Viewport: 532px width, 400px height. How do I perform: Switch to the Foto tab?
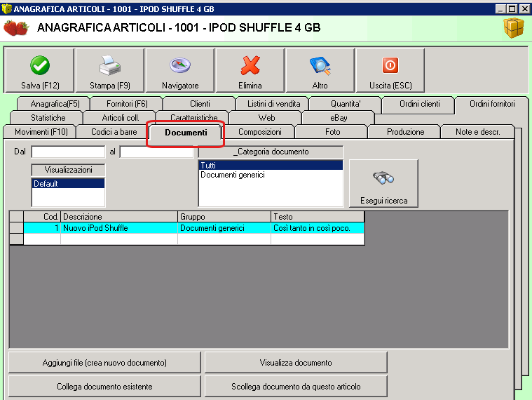pos(332,132)
